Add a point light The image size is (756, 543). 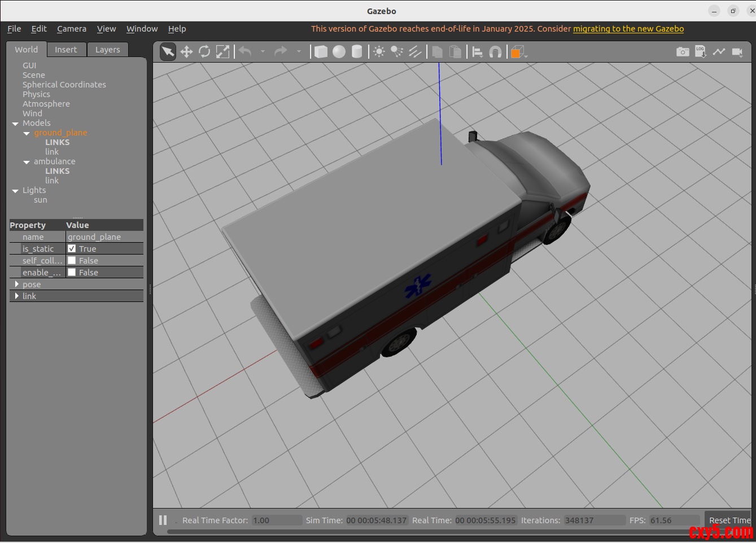(379, 52)
